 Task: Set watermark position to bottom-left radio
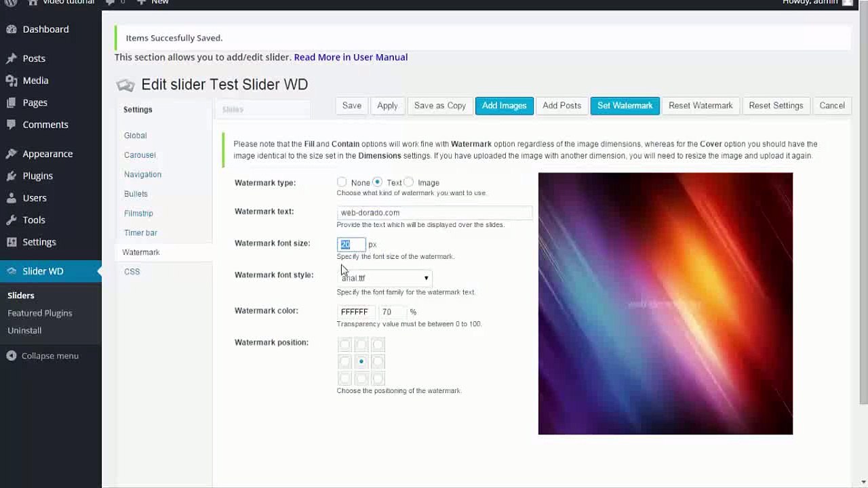pos(344,378)
